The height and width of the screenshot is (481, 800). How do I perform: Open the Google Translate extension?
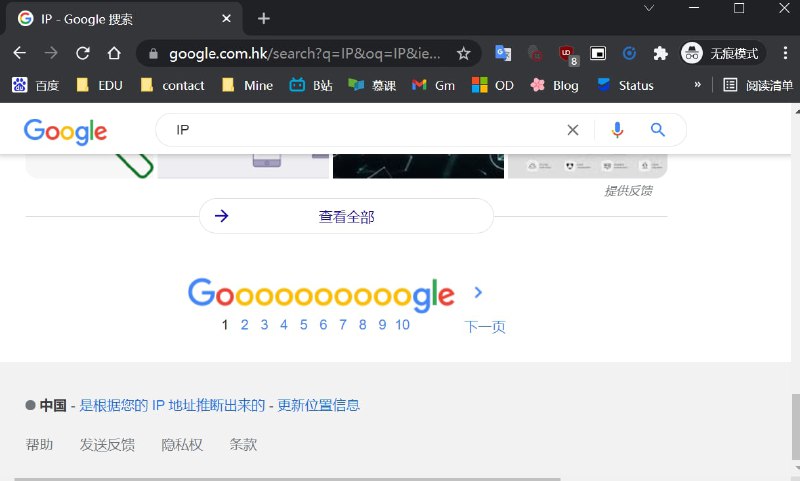point(503,53)
